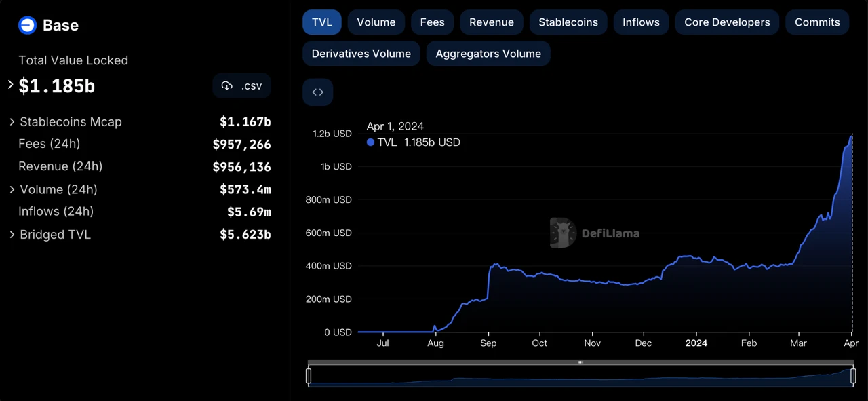Toggle the Commits chart metric
Viewport: 868px width, 401px height.
pyautogui.click(x=817, y=22)
